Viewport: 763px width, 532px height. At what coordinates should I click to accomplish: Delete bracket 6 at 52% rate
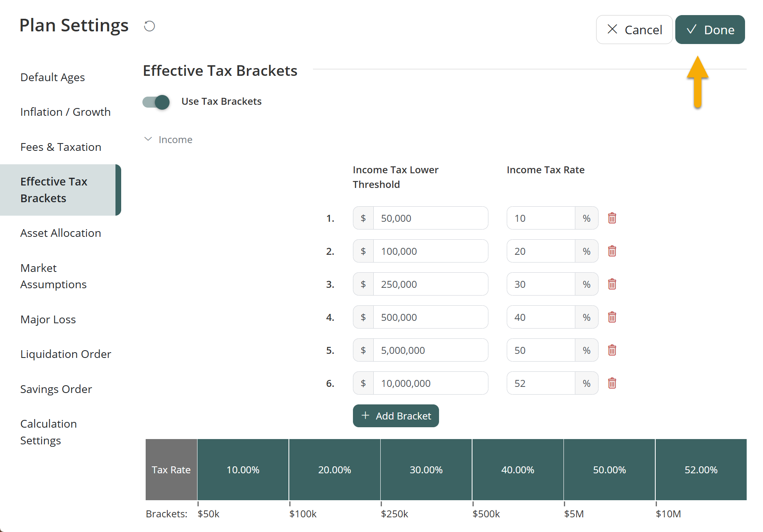pyautogui.click(x=612, y=383)
